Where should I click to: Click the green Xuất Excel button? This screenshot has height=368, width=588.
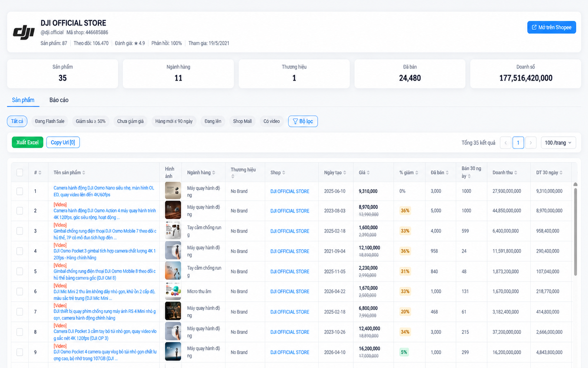(27, 142)
